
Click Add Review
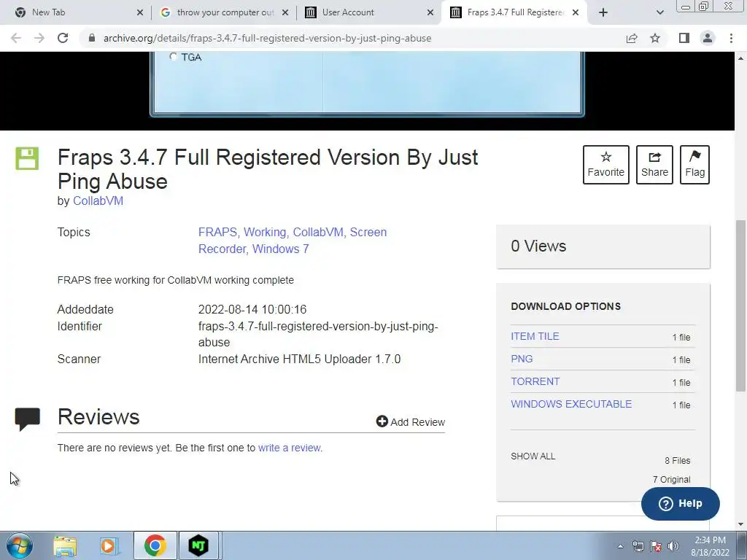[411, 422]
